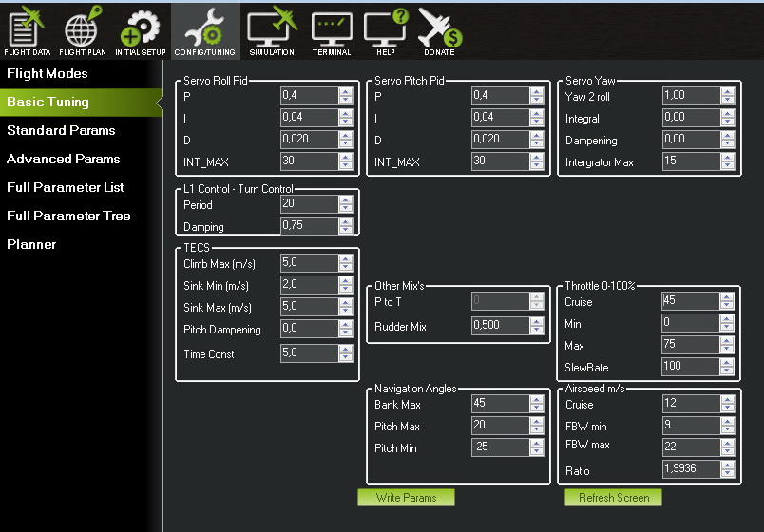Open the Flight Data screen icon

(x=26, y=28)
